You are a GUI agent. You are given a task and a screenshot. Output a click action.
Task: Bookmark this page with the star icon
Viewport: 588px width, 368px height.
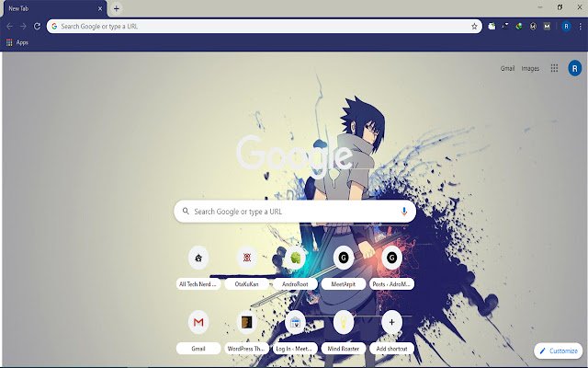tap(474, 27)
